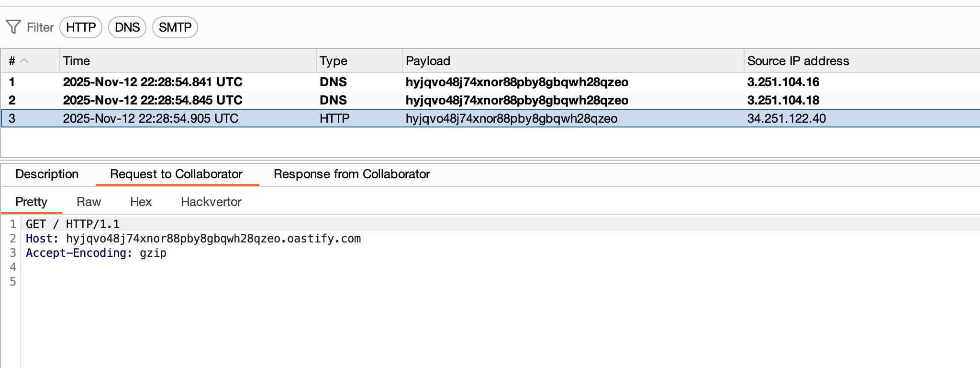Image resolution: width=980 pixels, height=368 pixels.
Task: Sort interactions by Type column header
Action: coord(334,61)
